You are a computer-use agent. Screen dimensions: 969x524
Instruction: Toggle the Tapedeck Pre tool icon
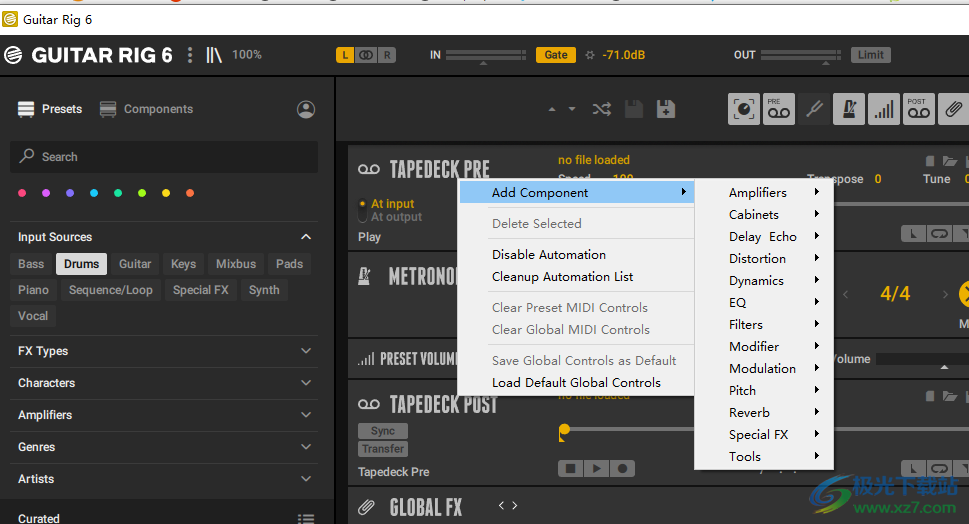[779, 109]
